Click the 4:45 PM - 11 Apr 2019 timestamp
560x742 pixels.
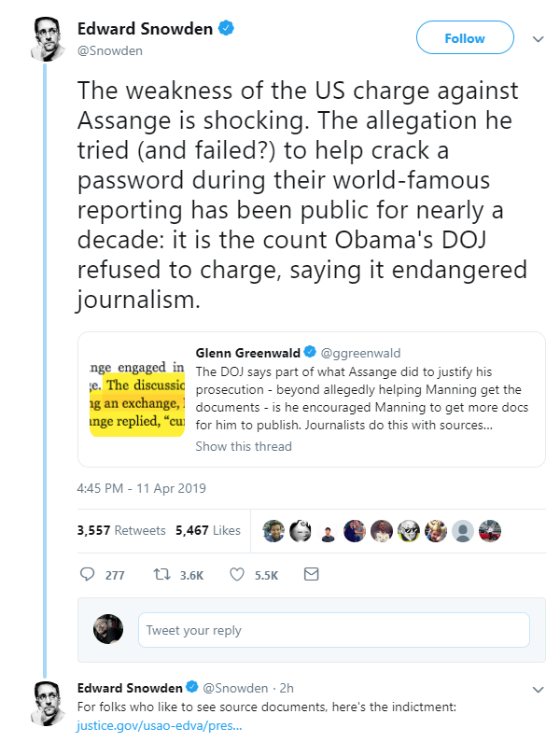pos(142,488)
